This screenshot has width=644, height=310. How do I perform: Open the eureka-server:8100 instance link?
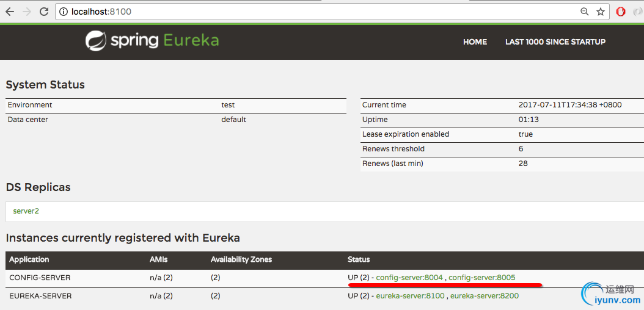(x=411, y=295)
